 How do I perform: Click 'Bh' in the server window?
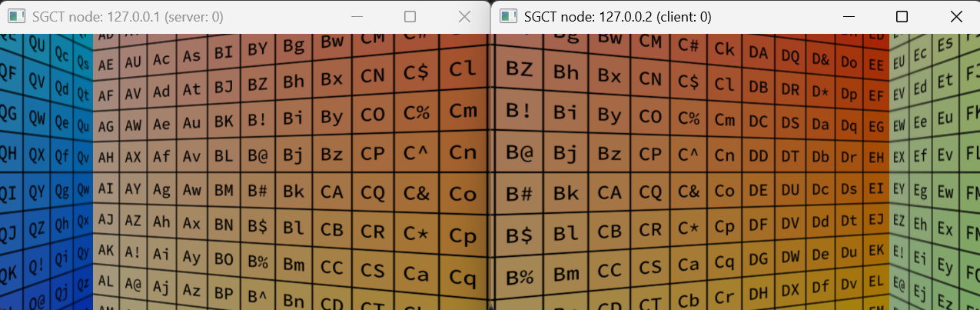tap(294, 81)
